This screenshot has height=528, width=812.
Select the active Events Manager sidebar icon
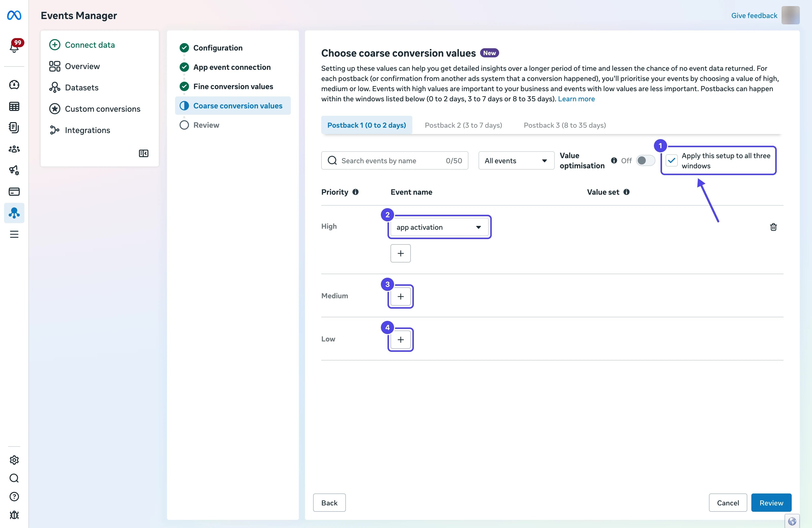tap(14, 213)
